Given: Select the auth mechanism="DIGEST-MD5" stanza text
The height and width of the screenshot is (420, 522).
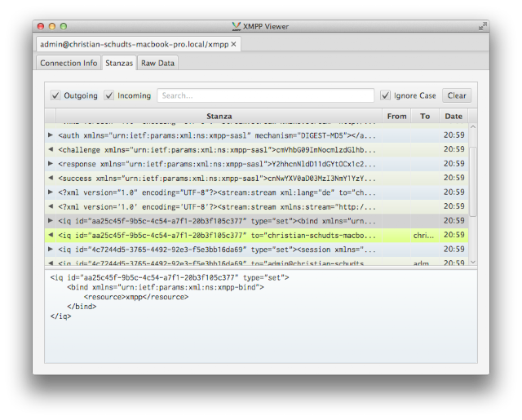Looking at the screenshot, I should point(217,135).
